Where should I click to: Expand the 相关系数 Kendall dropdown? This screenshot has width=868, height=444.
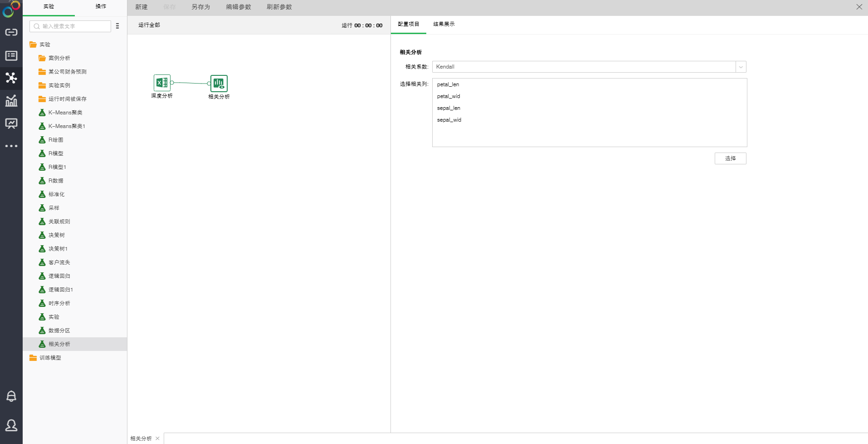741,67
